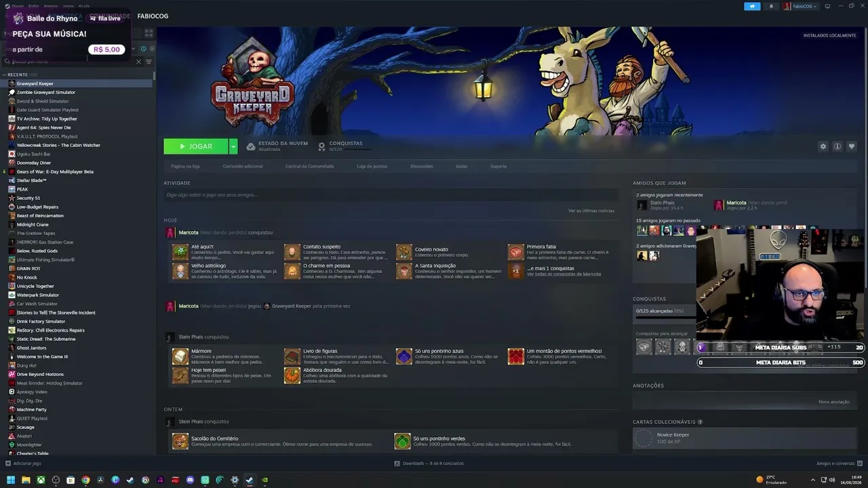Image resolution: width=868 pixels, height=488 pixels.
Task: Open the "Velho astrólogo" achievement icon
Action: [x=180, y=271]
